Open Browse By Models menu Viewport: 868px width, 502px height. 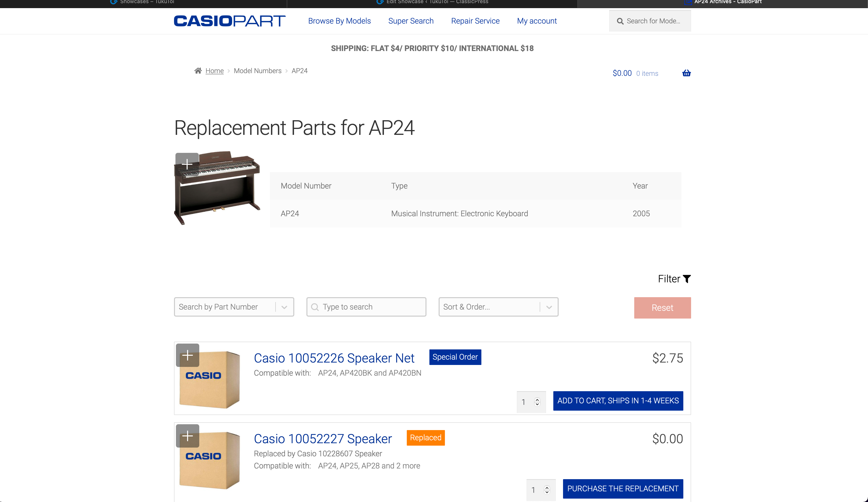(x=339, y=21)
